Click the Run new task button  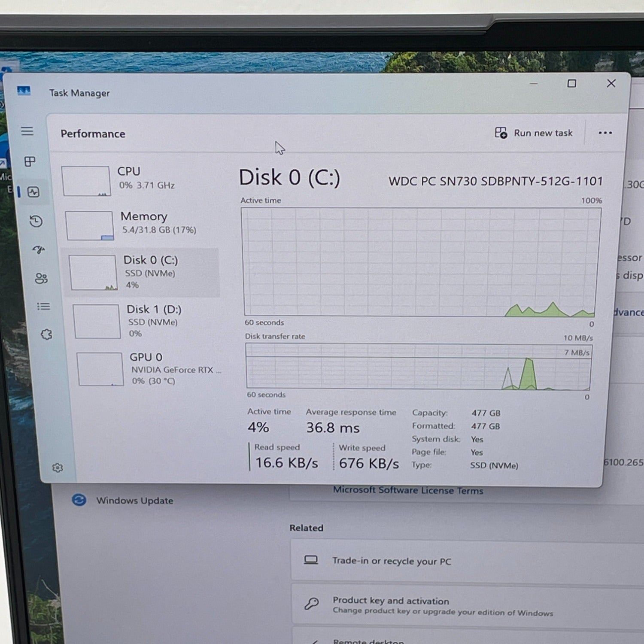point(534,133)
